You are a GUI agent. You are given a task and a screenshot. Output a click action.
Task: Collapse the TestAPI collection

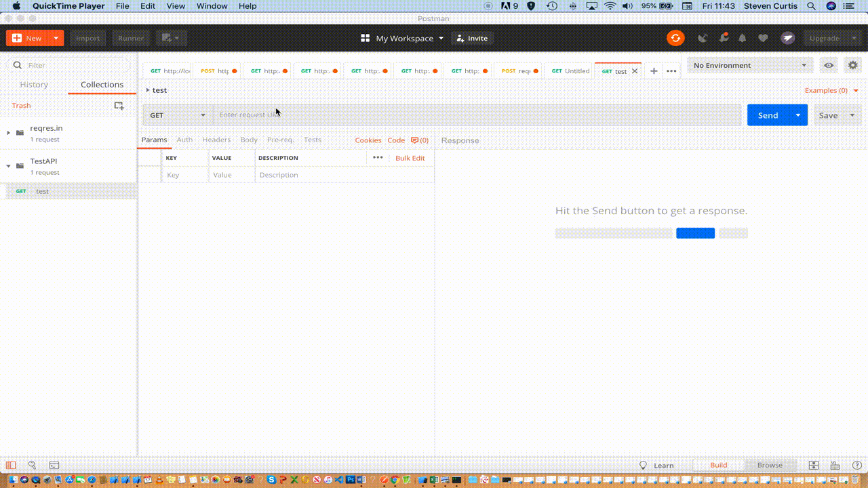click(x=8, y=166)
